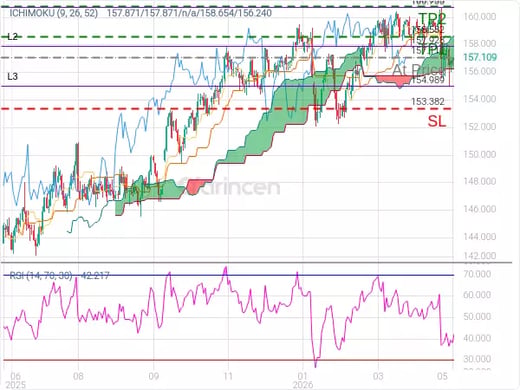Click the current price tag 157.109
The height and width of the screenshot is (390, 520).
tap(480, 57)
